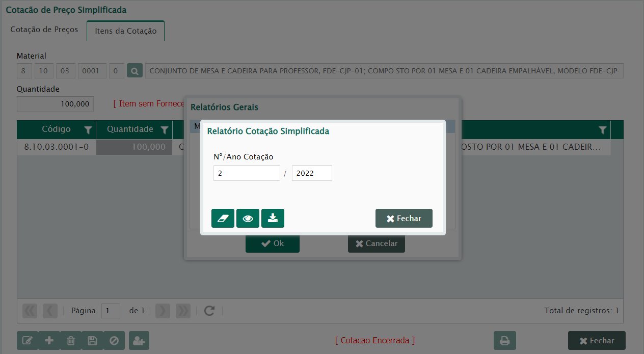Switch to the Cotação de Preços tab

[x=44, y=30]
